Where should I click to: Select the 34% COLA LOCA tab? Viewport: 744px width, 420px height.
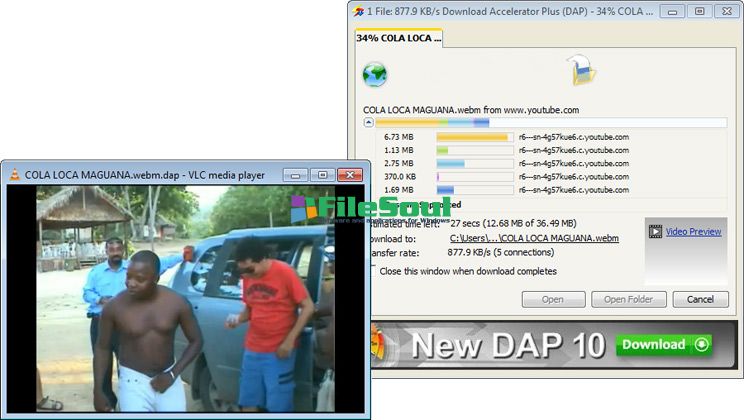[399, 38]
